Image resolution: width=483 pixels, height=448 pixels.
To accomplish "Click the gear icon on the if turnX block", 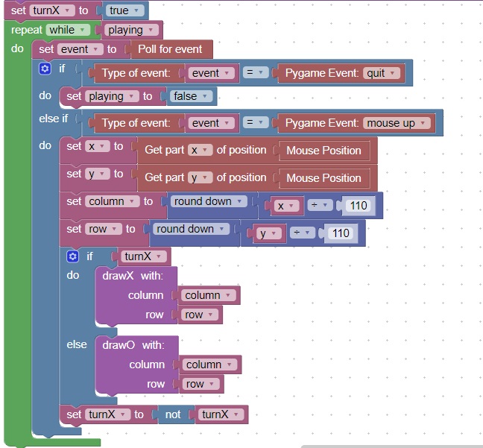I will pyautogui.click(x=72, y=256).
